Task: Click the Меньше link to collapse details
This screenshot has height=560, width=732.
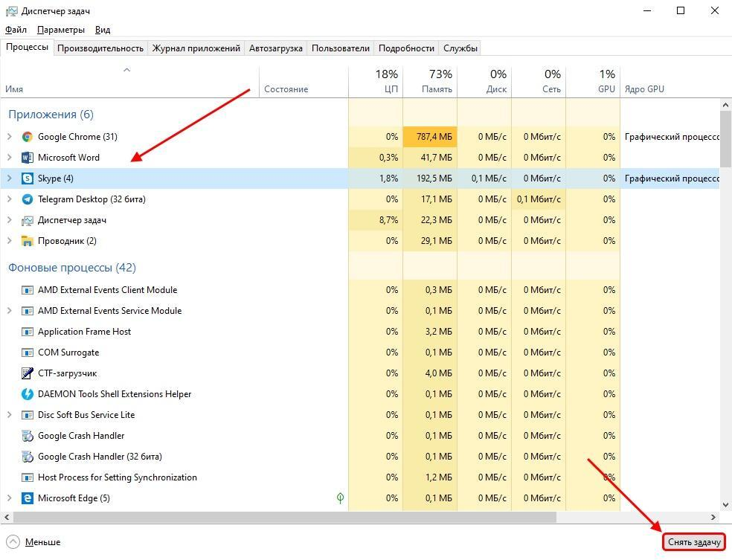Action: tap(42, 542)
